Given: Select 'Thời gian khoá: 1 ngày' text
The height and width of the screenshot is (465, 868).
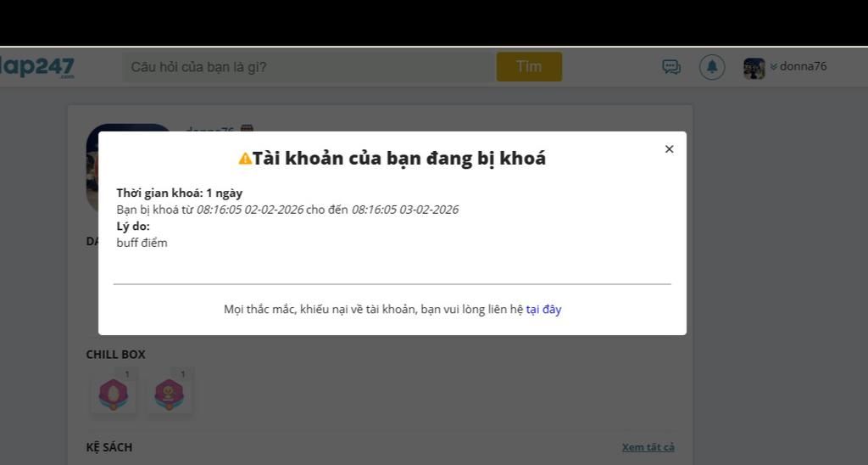Looking at the screenshot, I should point(180,193).
